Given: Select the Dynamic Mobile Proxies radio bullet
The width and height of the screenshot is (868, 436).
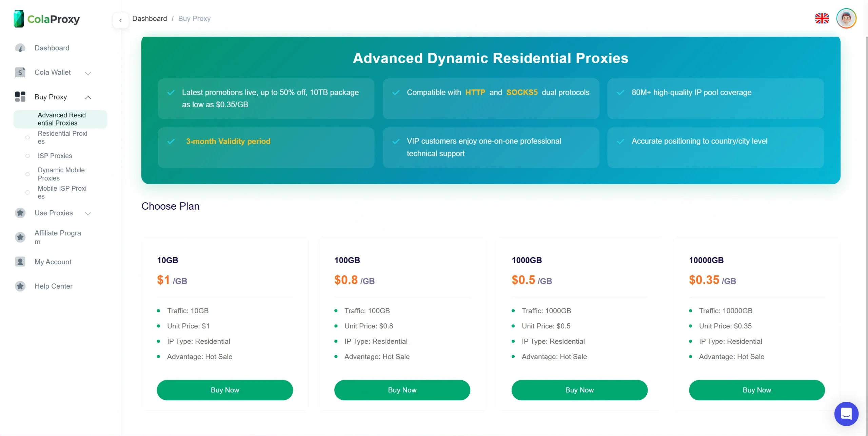Looking at the screenshot, I should tap(28, 174).
